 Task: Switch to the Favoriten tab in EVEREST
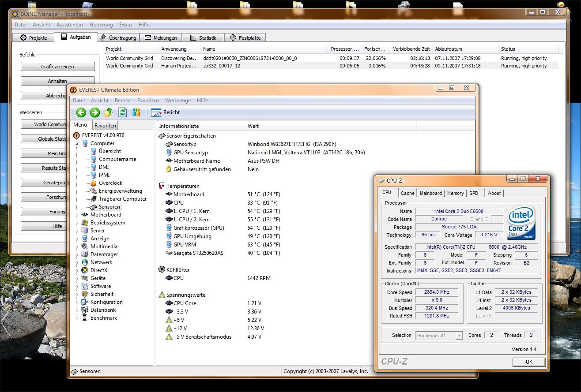coord(106,126)
